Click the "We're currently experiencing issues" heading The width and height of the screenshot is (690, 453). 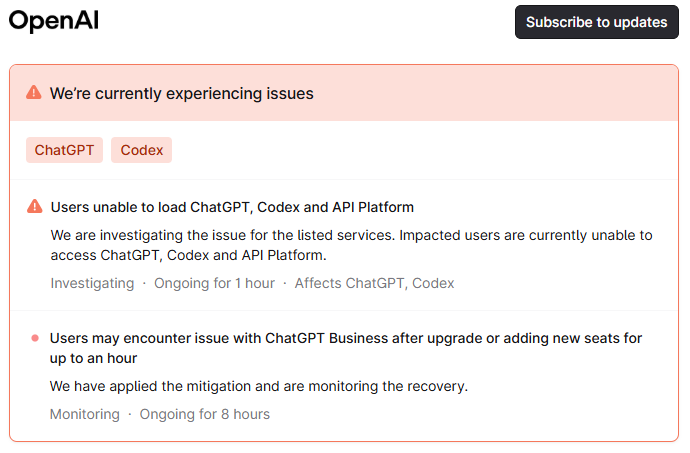click(x=182, y=93)
